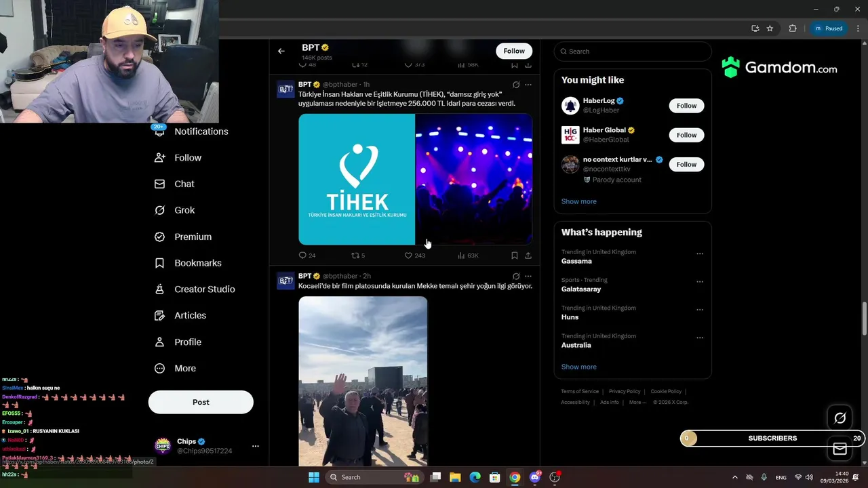Open the Windows Start menu
The width and height of the screenshot is (868, 488).
(314, 477)
